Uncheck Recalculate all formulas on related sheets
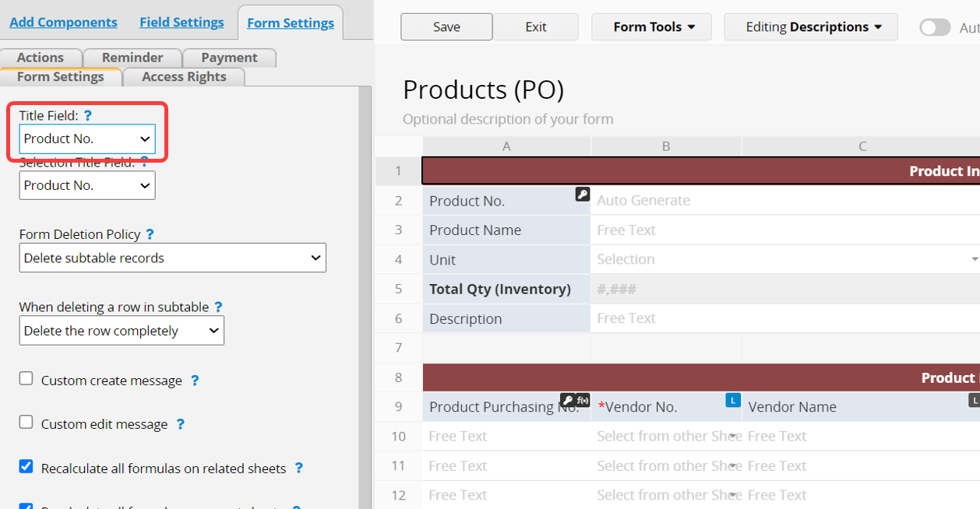 pos(26,466)
